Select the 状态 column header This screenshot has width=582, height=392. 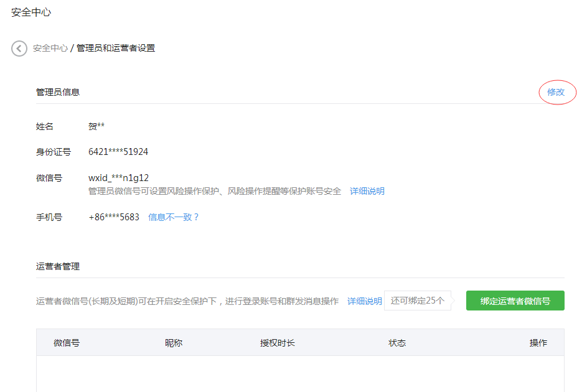[397, 343]
